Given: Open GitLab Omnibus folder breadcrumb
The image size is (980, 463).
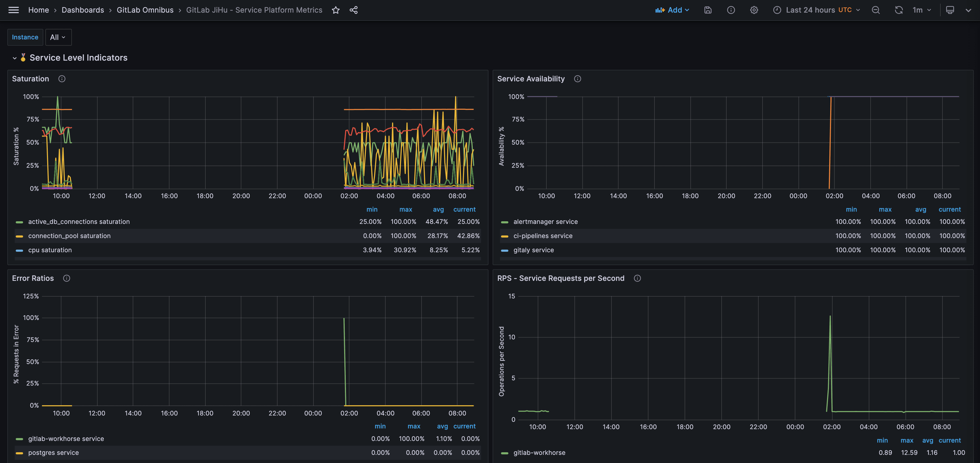Looking at the screenshot, I should click(145, 10).
